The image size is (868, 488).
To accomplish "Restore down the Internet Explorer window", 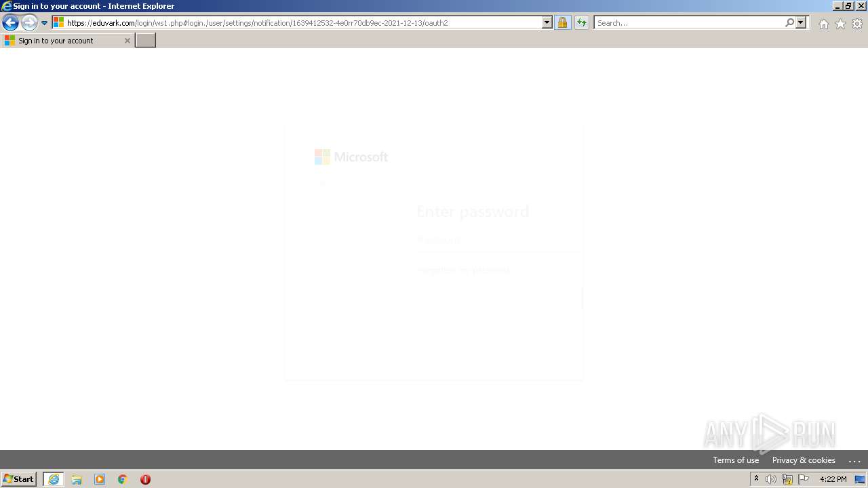I will [849, 6].
